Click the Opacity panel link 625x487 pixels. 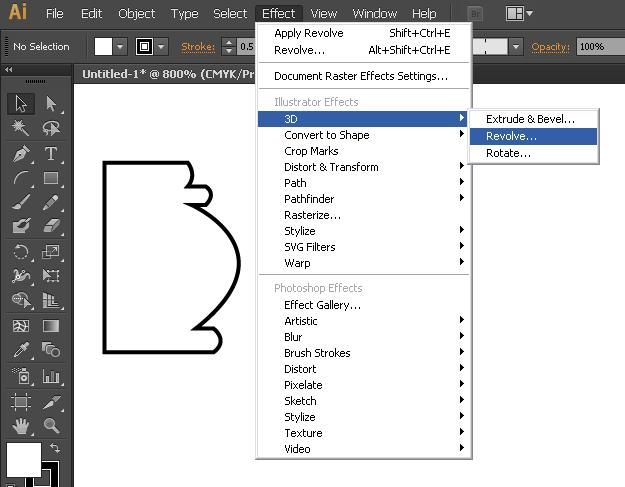pyautogui.click(x=550, y=47)
